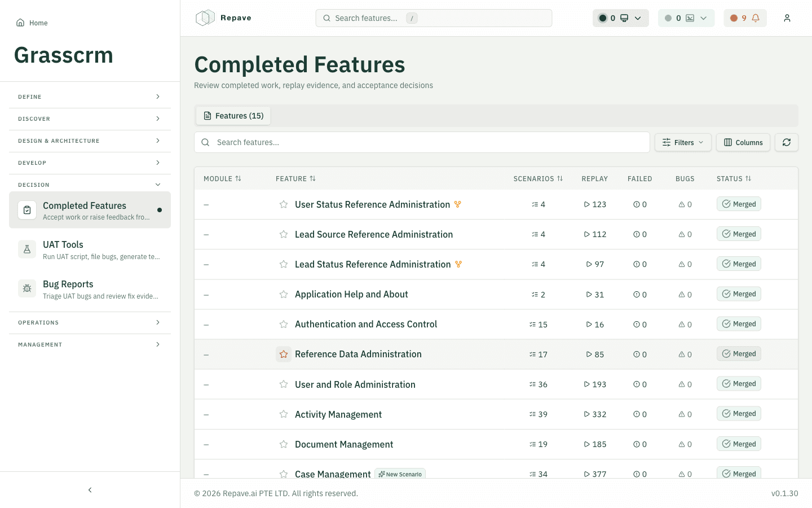Collapse the sidebar with the arrow icon
The height and width of the screenshot is (508, 812).
click(90, 490)
